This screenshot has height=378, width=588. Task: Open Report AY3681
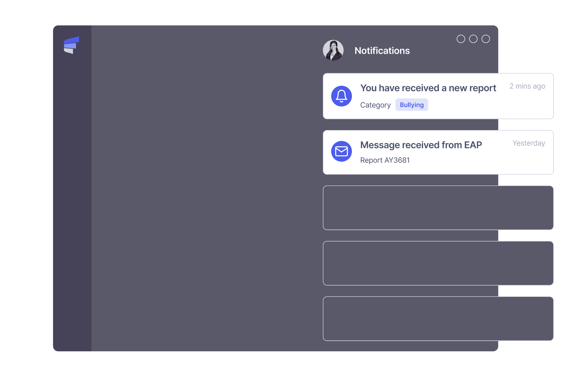385,160
